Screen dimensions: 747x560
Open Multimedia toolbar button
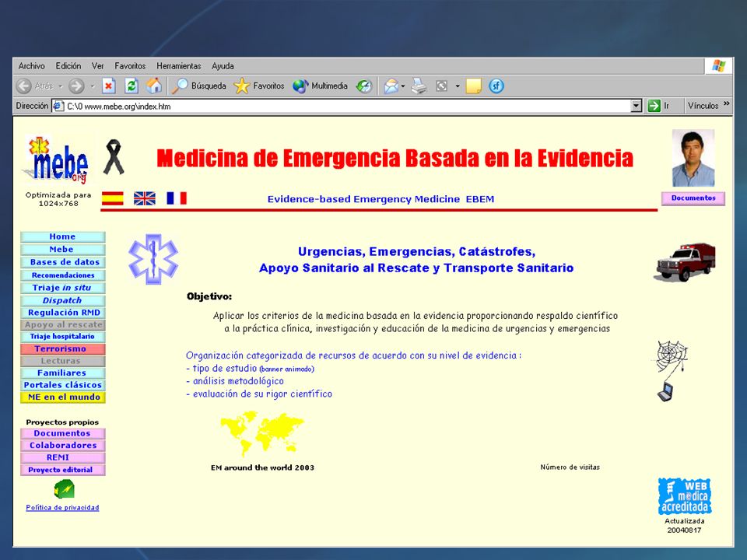pyautogui.click(x=320, y=86)
